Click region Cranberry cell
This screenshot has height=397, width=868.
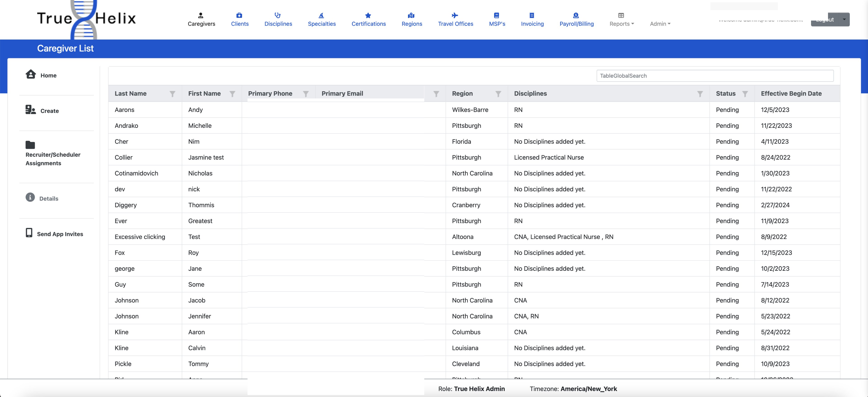[466, 205]
